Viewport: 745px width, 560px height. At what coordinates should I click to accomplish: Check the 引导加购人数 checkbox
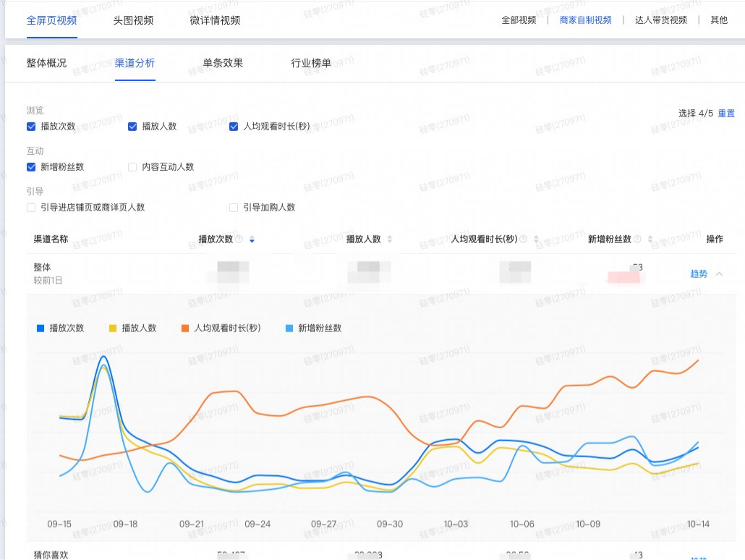(234, 208)
